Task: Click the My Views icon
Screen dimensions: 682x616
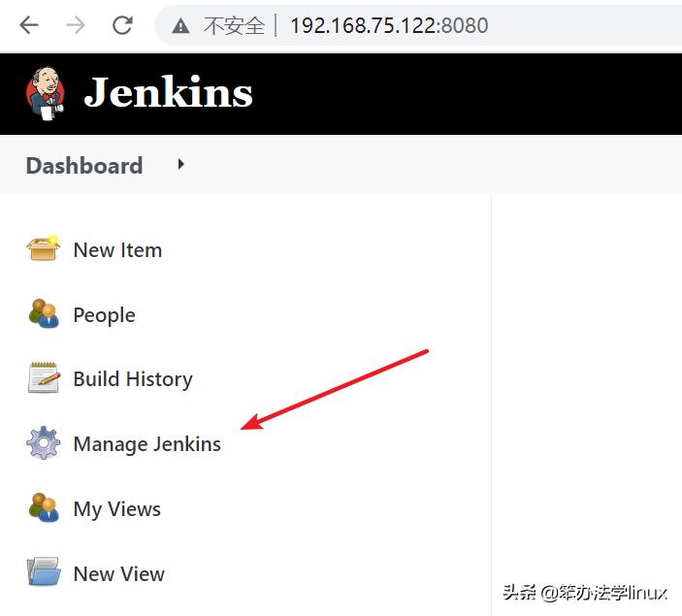Action: pyautogui.click(x=44, y=507)
